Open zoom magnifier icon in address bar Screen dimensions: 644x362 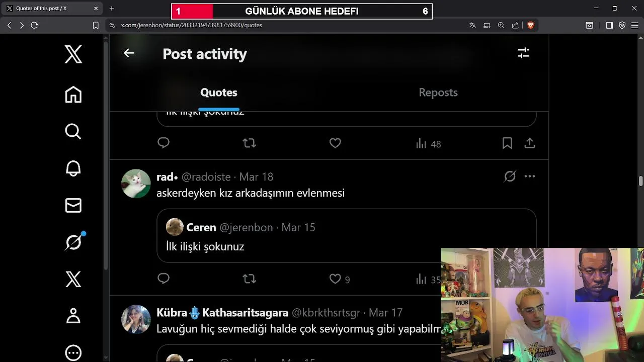click(x=501, y=25)
